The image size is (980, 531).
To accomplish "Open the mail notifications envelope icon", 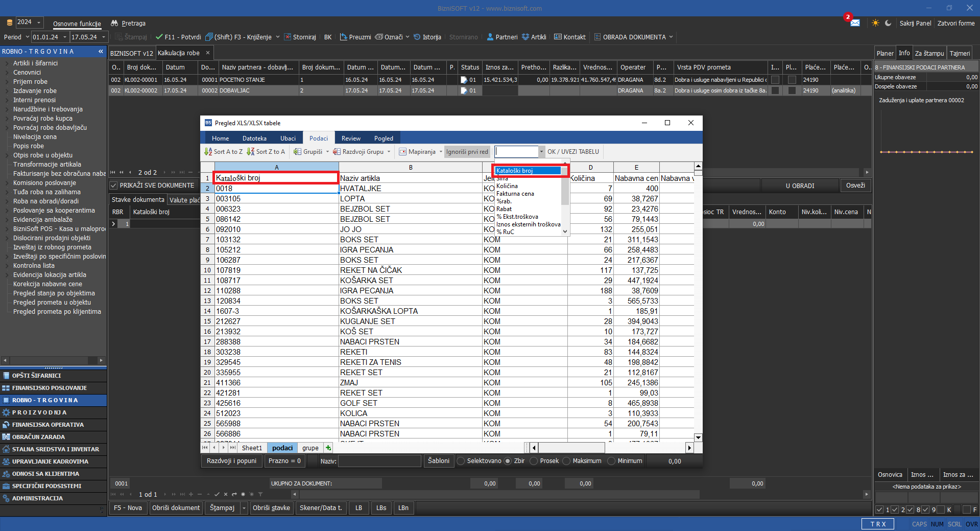I will tap(855, 23).
